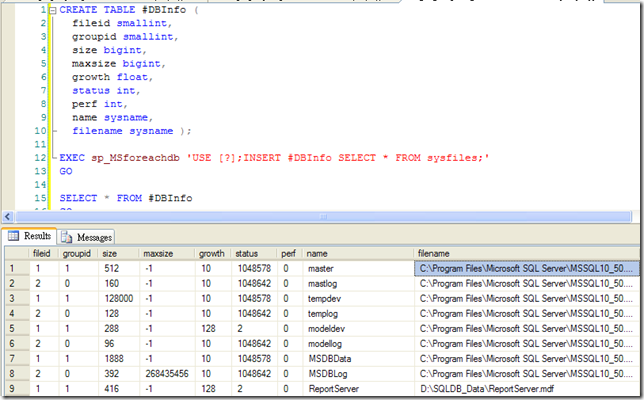644x400 pixels.
Task: Click the 'GO' statement on line 13
Action: pos(66,171)
